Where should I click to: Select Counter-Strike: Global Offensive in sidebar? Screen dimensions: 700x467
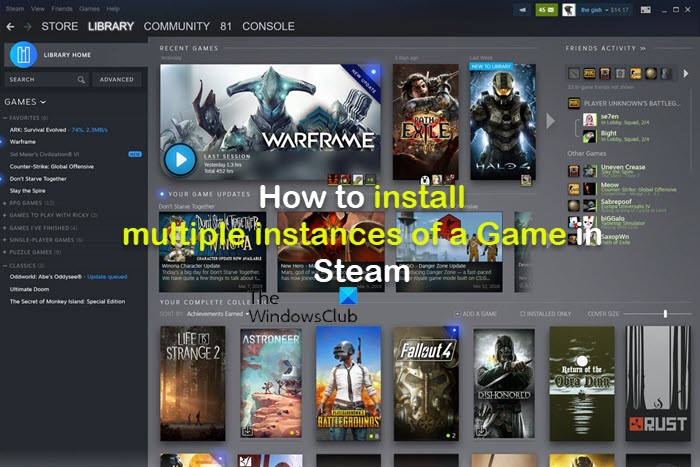(x=52, y=167)
